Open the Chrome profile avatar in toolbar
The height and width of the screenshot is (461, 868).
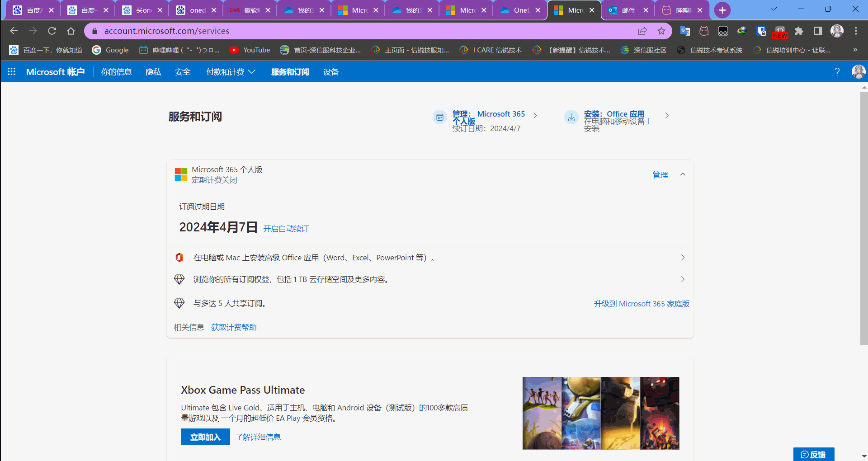[x=837, y=31]
